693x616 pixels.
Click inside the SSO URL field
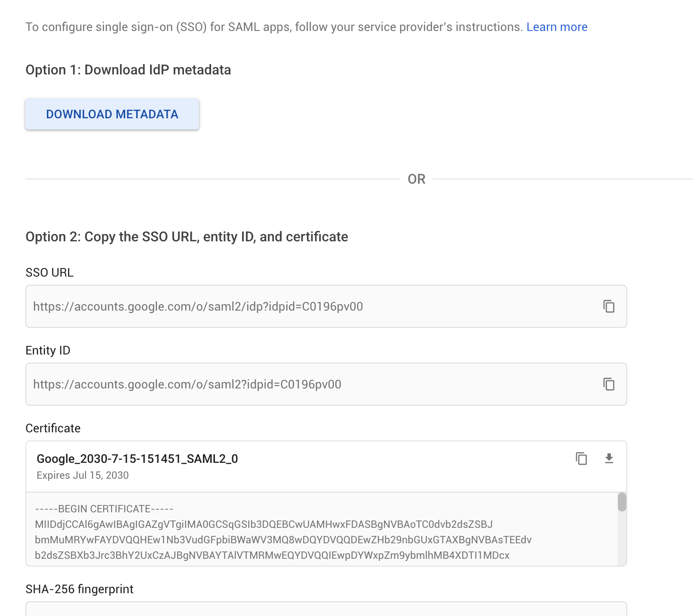(x=326, y=306)
